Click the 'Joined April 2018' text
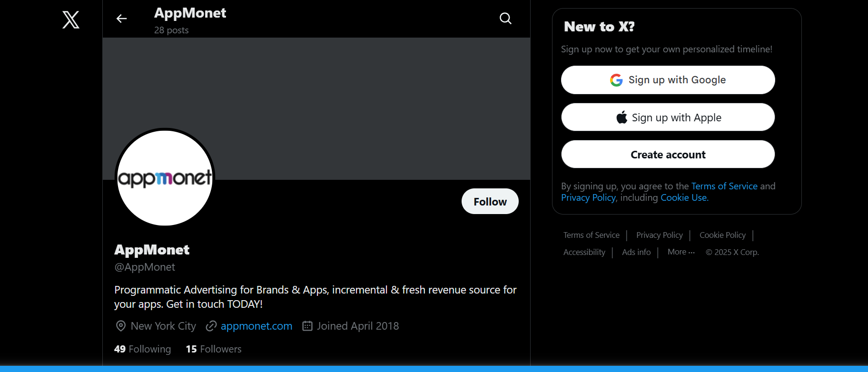868x372 pixels. [358, 326]
